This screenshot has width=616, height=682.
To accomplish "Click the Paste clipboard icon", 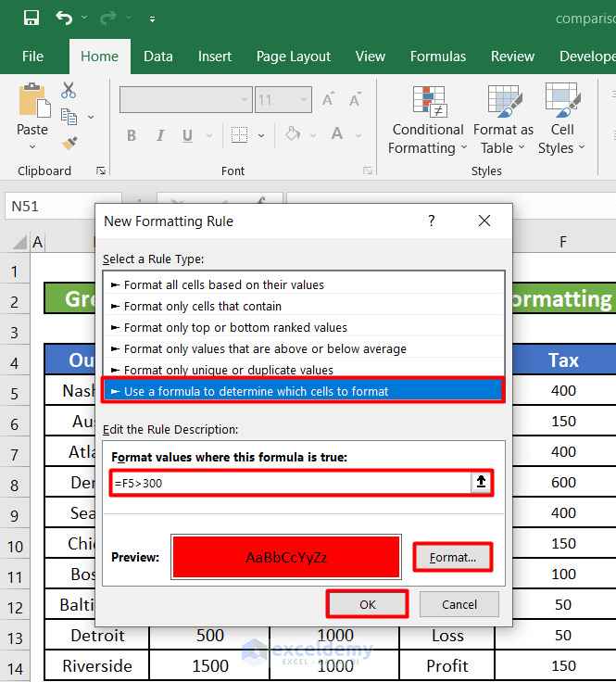I will [x=34, y=101].
